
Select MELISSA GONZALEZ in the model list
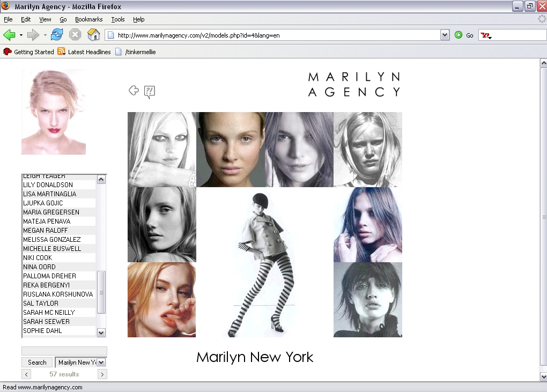pos(59,239)
